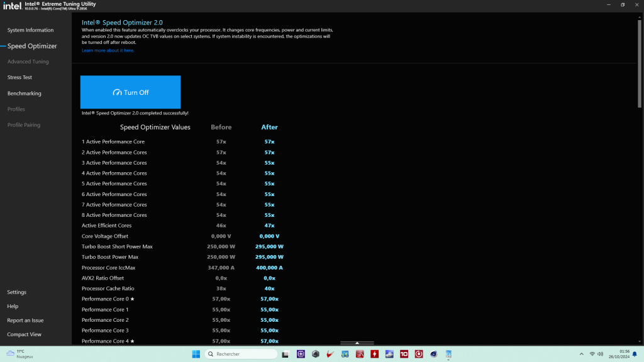Click the 'completed successfully' status message
The height and width of the screenshot is (362, 644).
[135, 113]
